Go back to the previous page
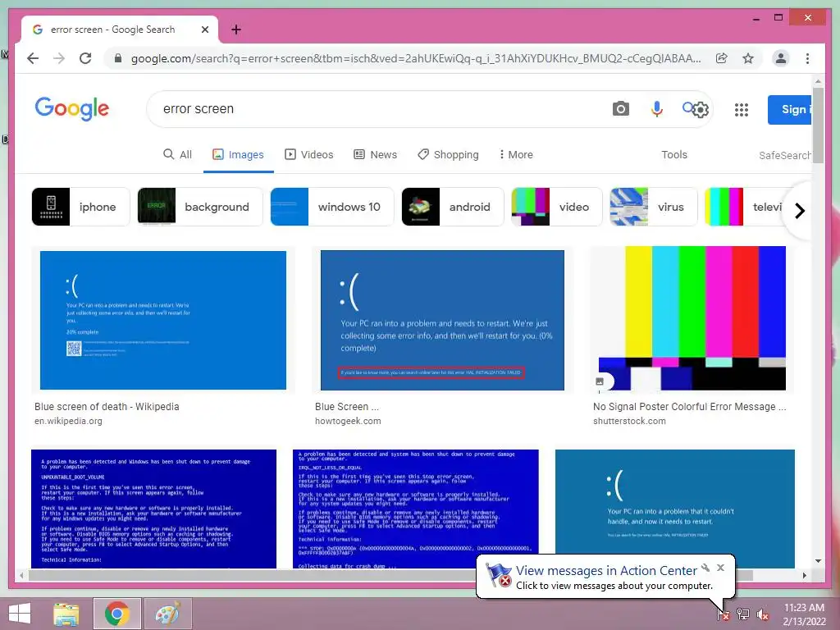840x630 pixels. (33, 58)
